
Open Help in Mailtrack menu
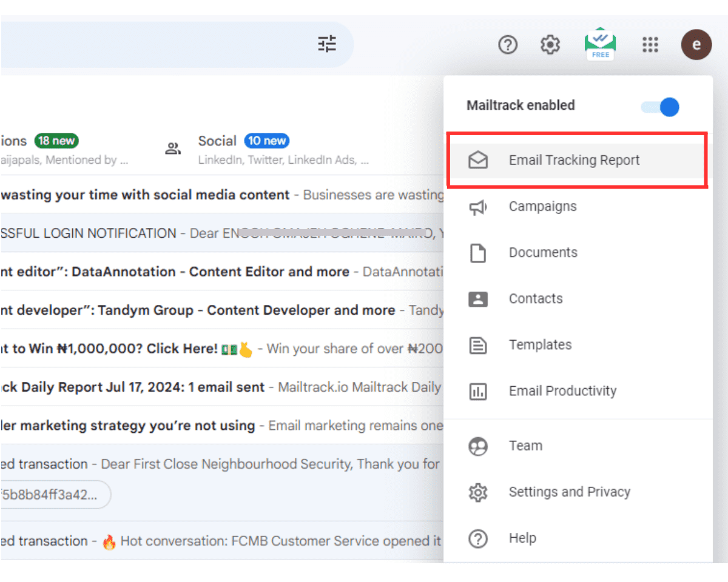pos(578,538)
